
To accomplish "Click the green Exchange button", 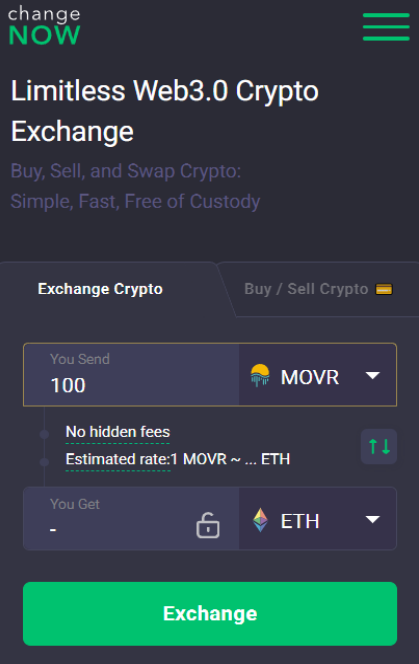I will point(210,614).
